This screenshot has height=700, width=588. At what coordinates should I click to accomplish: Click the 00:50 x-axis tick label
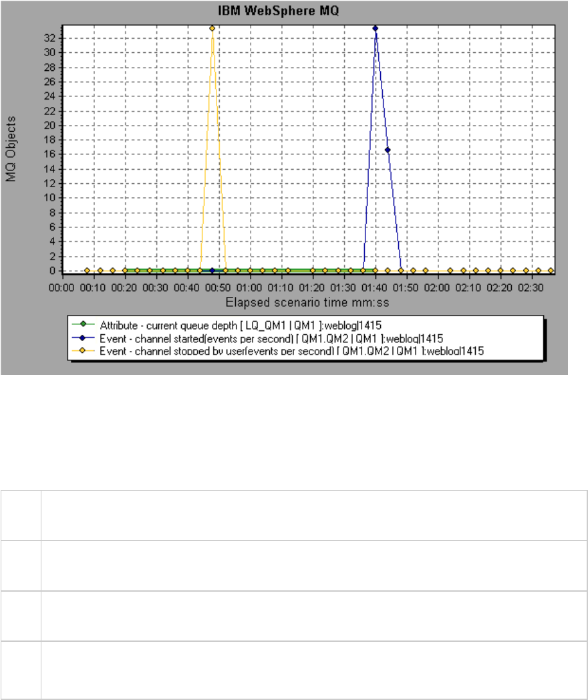coord(218,288)
